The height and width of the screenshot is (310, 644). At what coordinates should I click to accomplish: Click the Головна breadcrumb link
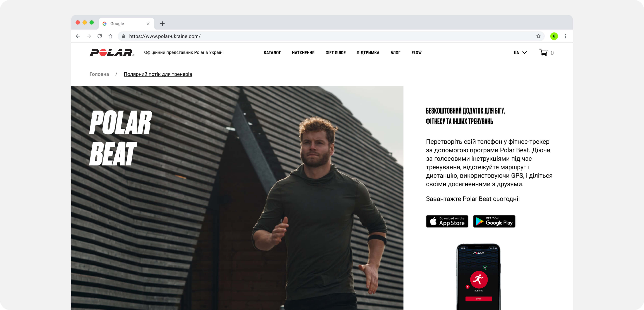99,74
